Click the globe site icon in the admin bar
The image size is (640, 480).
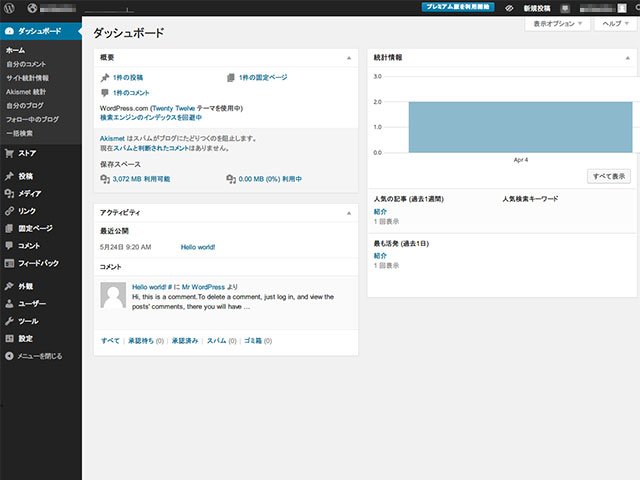click(x=32, y=8)
